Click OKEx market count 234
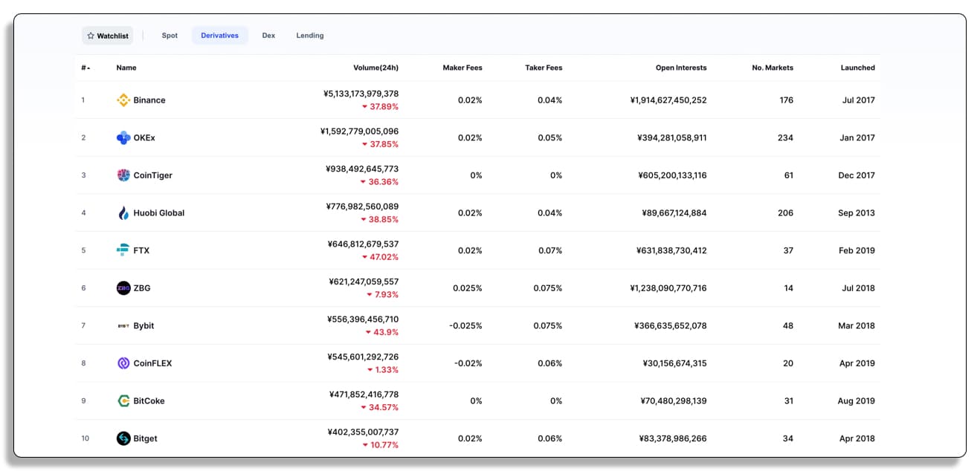980x471 pixels. pos(785,138)
